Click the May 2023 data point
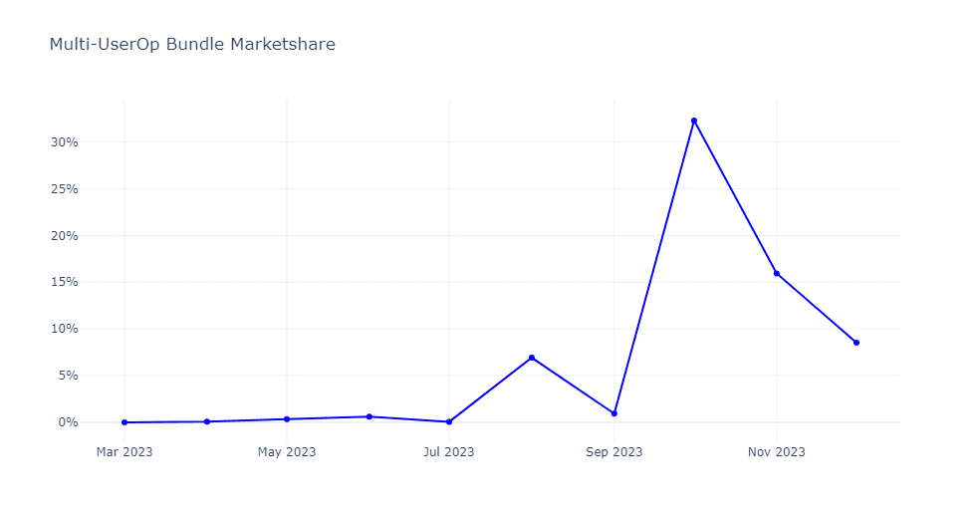The image size is (980, 523). pyautogui.click(x=287, y=419)
